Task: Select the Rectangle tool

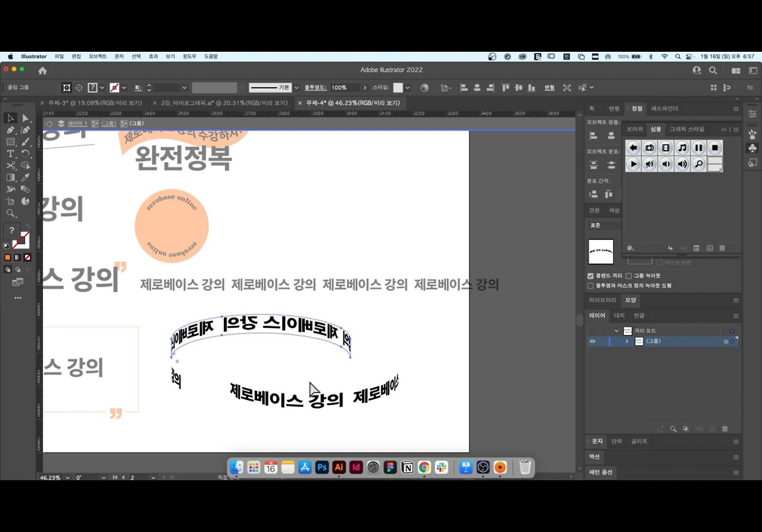Action: pyautogui.click(x=11, y=142)
